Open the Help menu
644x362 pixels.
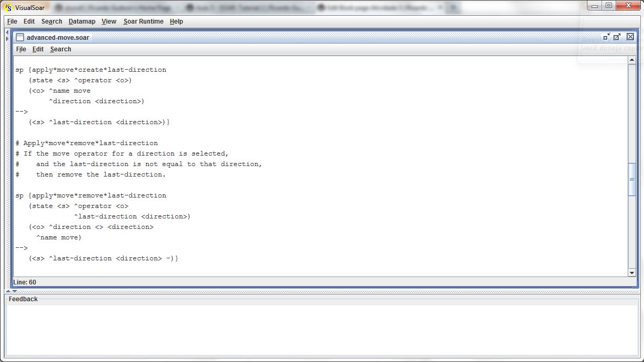176,21
